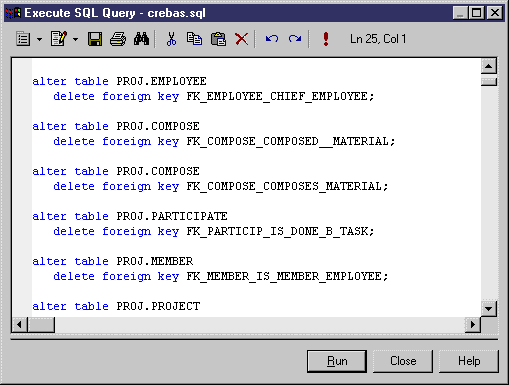Click the vertical scrollbar down arrow

click(x=489, y=309)
